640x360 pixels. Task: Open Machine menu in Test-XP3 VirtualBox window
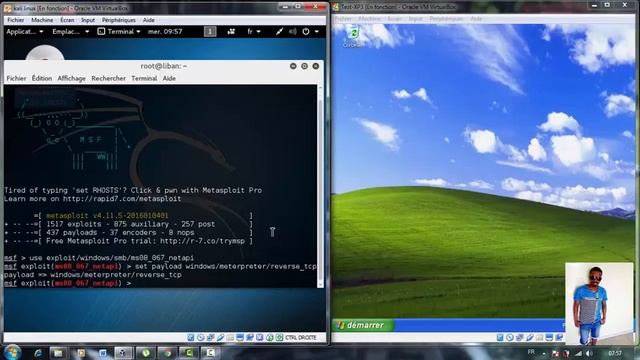(x=370, y=19)
